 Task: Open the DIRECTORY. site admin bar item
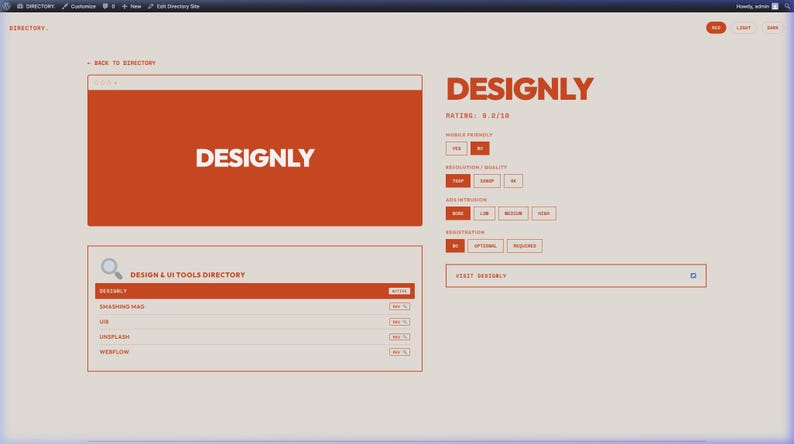[35, 6]
